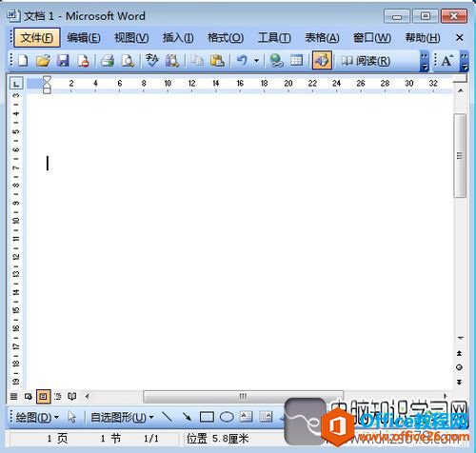Click the Paste clipboard icon

coord(217,60)
